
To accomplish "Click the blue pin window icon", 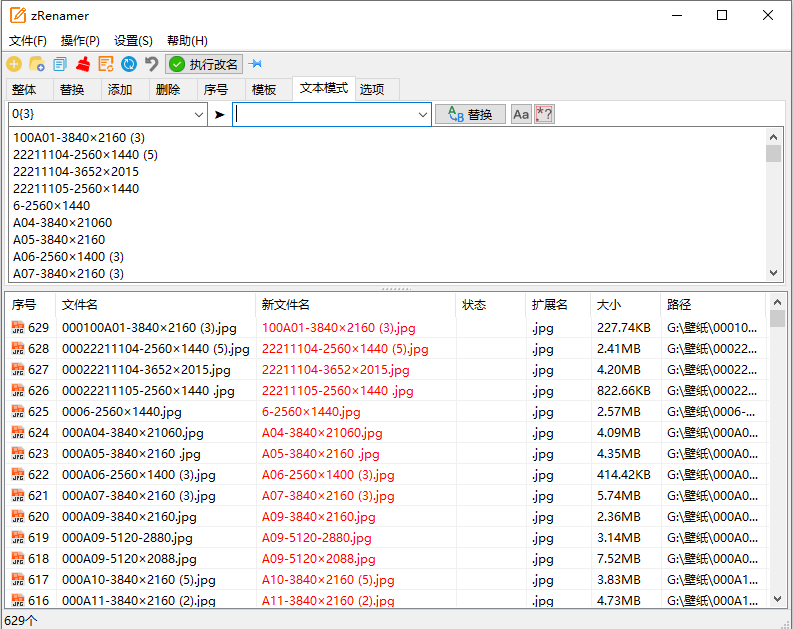I will click(x=256, y=64).
